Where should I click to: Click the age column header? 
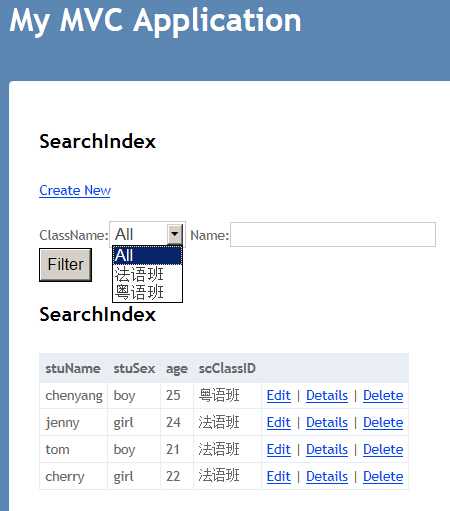[x=177, y=369]
